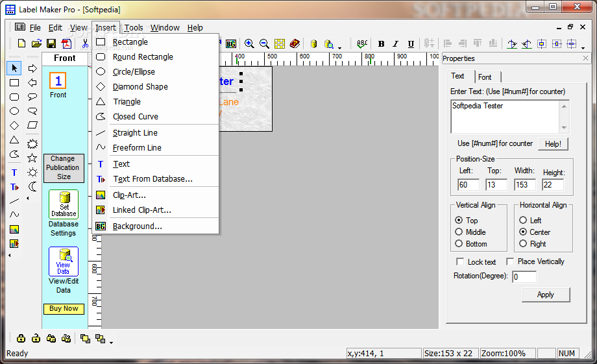Viewport: 597px width, 364px height.
Task: Select Center horizontal align radio
Action: [x=523, y=232]
